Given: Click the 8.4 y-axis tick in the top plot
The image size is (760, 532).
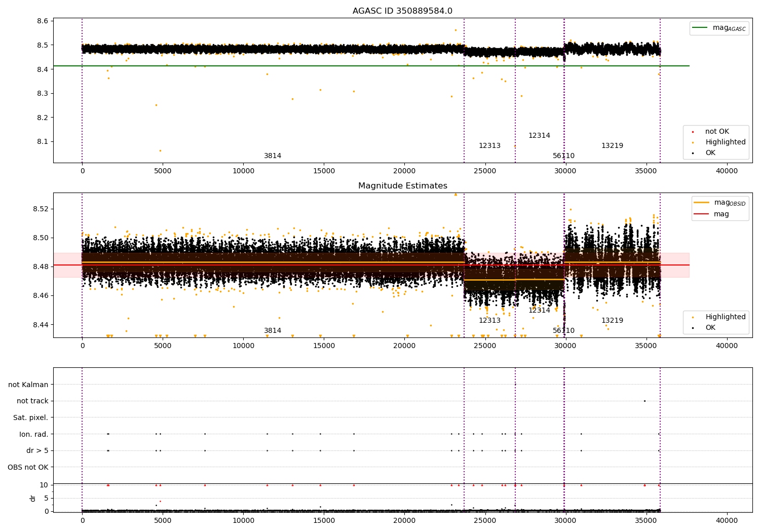Looking at the screenshot, I should pos(43,69).
